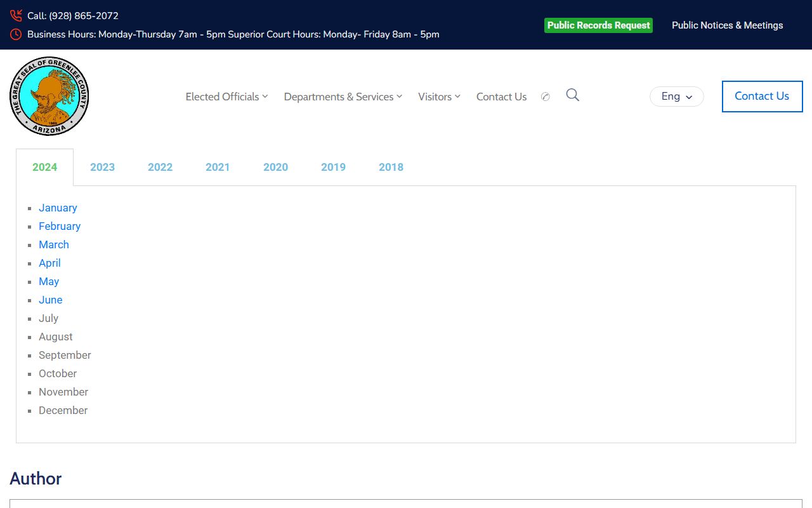
Task: Switch to the 2023 tab
Action: (102, 167)
